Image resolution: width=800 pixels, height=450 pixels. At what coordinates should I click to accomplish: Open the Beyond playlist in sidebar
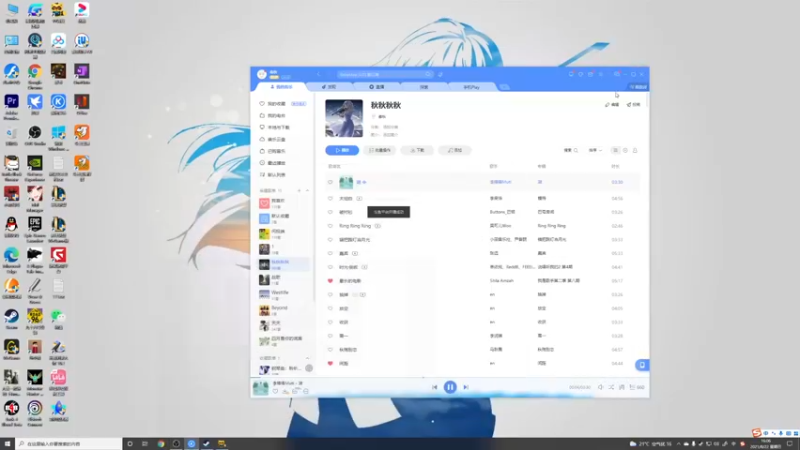point(283,310)
